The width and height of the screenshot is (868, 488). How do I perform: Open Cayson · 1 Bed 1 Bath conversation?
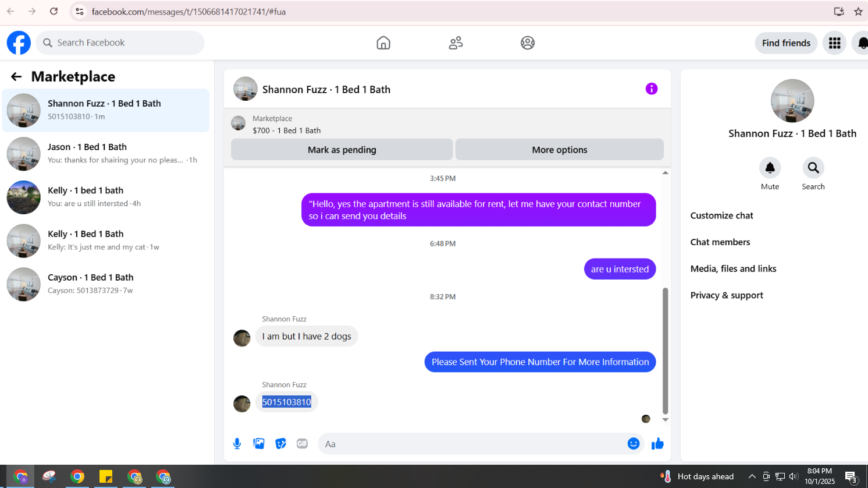106,284
